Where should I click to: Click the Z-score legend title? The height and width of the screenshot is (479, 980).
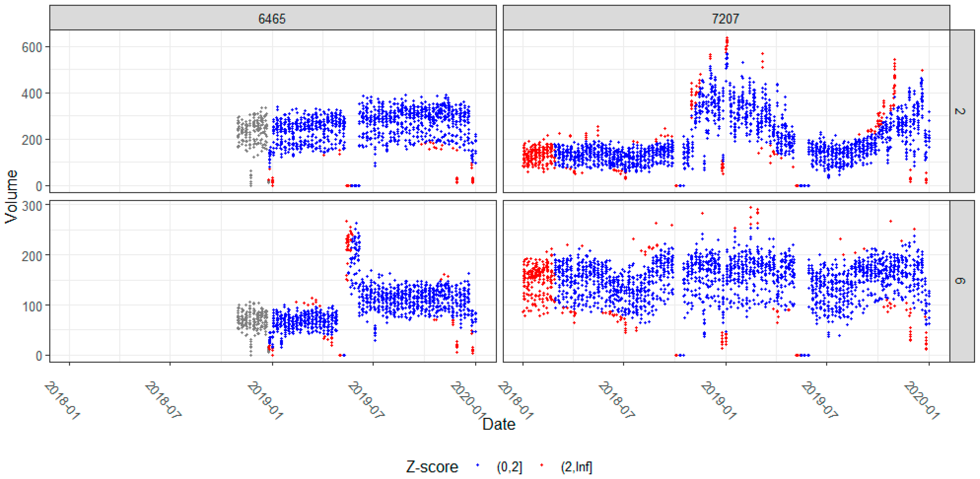[x=432, y=467]
